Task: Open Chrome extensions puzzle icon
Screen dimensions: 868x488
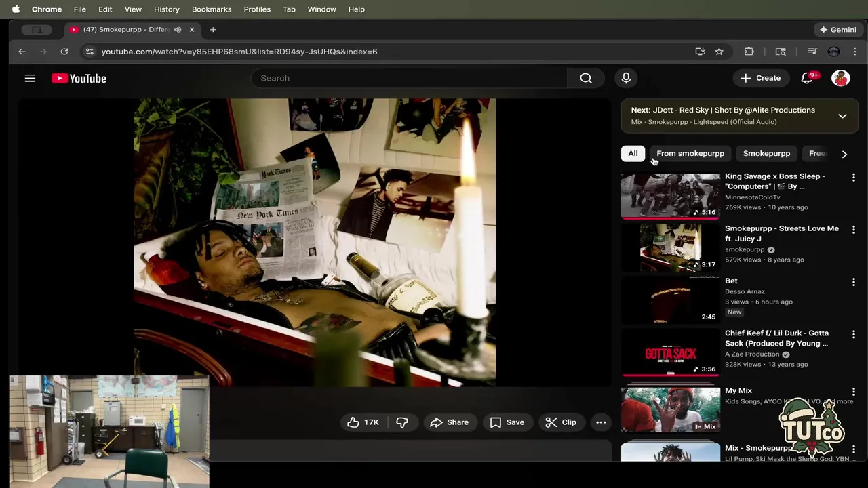Action: (x=749, y=52)
